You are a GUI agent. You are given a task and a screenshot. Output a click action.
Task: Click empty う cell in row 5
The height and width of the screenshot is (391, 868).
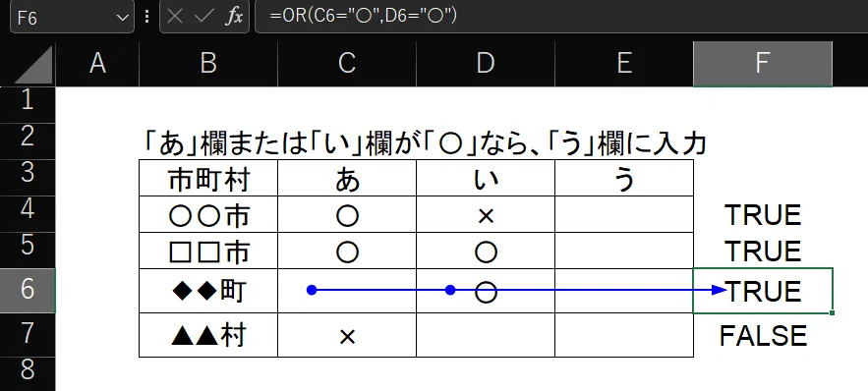(x=624, y=251)
